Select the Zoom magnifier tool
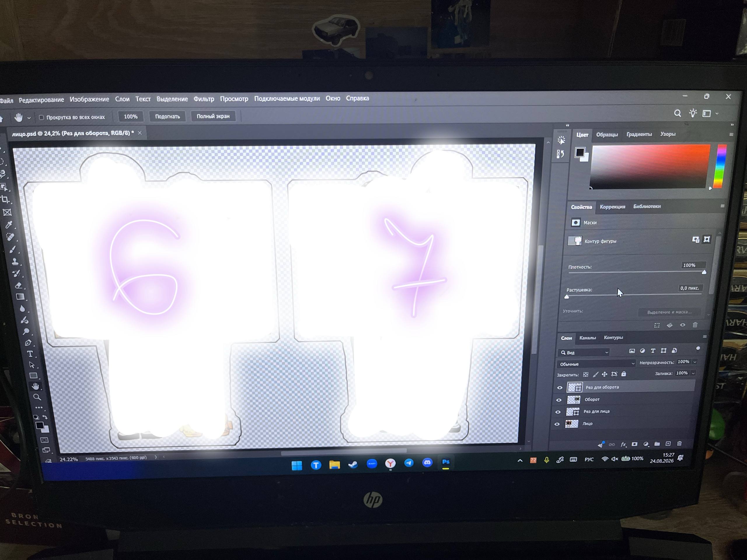Screen dimensions: 747x560 pos(37,397)
